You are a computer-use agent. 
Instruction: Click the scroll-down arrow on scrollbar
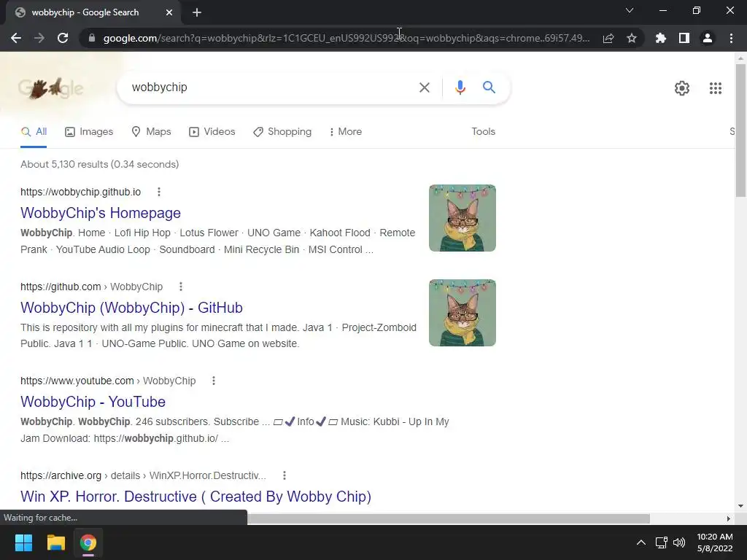pos(740,506)
